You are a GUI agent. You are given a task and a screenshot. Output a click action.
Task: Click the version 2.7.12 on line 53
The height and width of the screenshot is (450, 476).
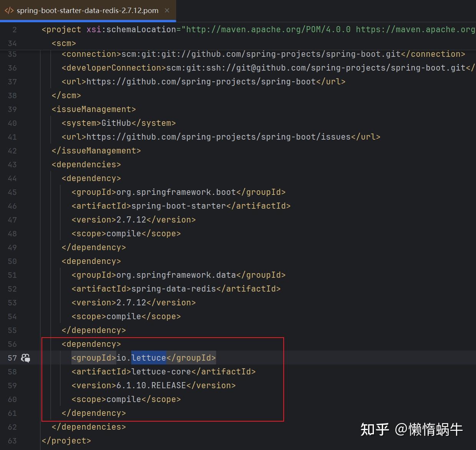tap(134, 303)
